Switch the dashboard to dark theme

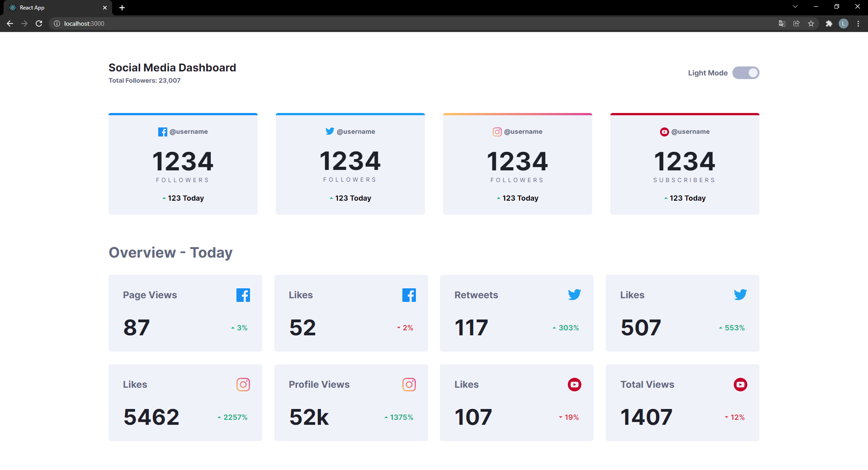[x=745, y=73]
